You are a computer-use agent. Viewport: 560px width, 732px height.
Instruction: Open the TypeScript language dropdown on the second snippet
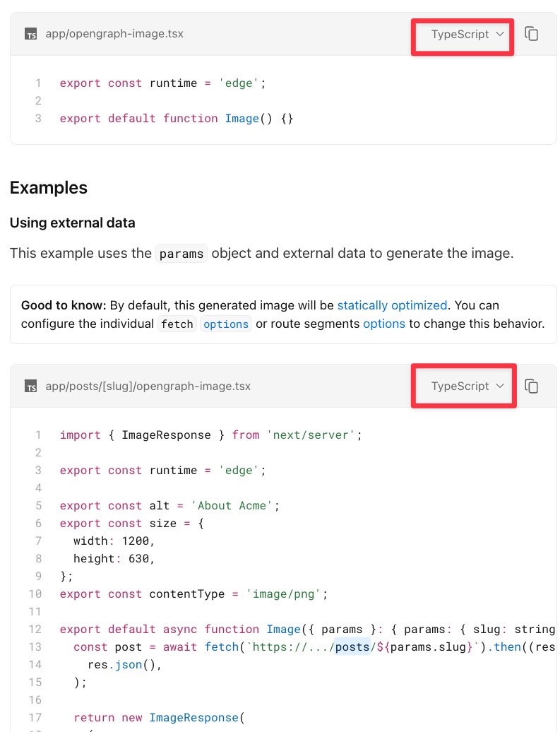(x=463, y=386)
